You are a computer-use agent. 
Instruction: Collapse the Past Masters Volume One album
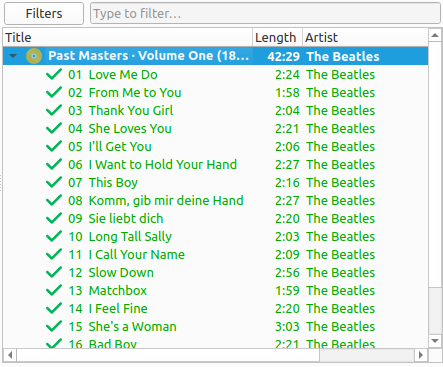pos(13,56)
